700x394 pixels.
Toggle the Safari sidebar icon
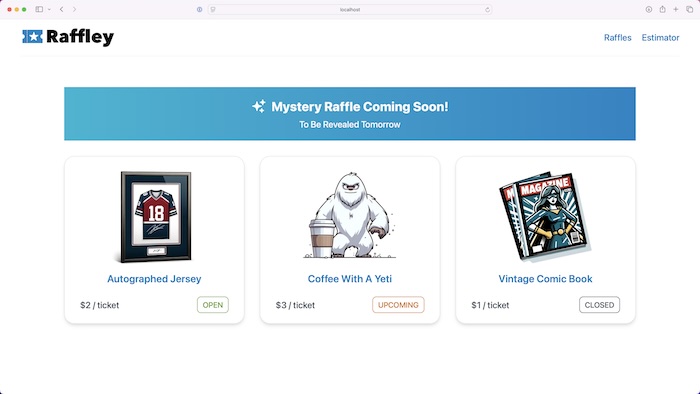point(39,9)
